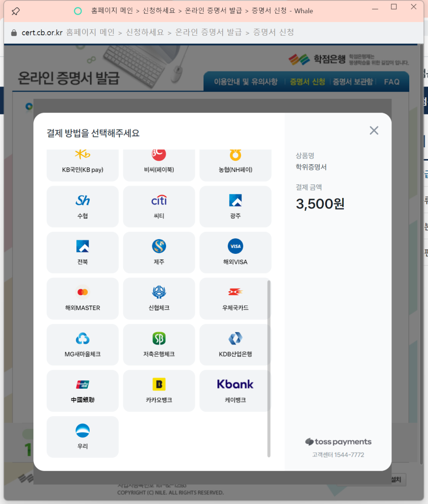Click the 결제 방법을 선택해주세요 heading
This screenshot has height=504, width=428.
tap(93, 133)
